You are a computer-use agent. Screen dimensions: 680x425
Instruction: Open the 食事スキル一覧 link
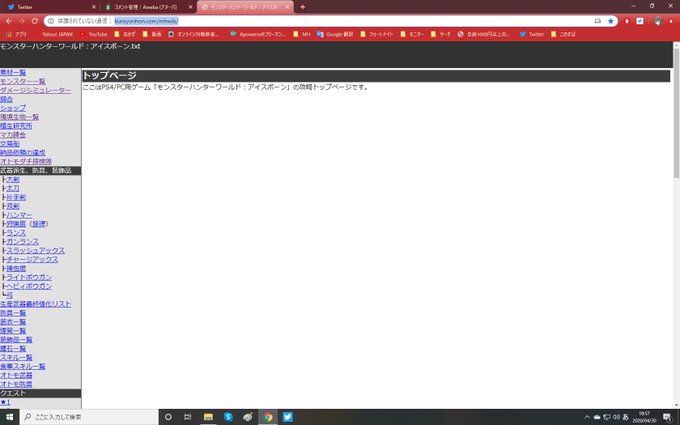click(23, 366)
